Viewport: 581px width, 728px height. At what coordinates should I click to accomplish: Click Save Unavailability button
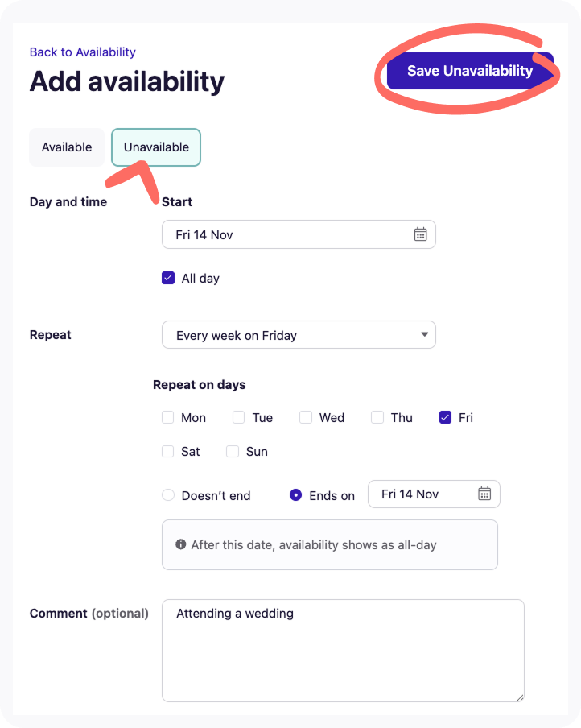(470, 71)
